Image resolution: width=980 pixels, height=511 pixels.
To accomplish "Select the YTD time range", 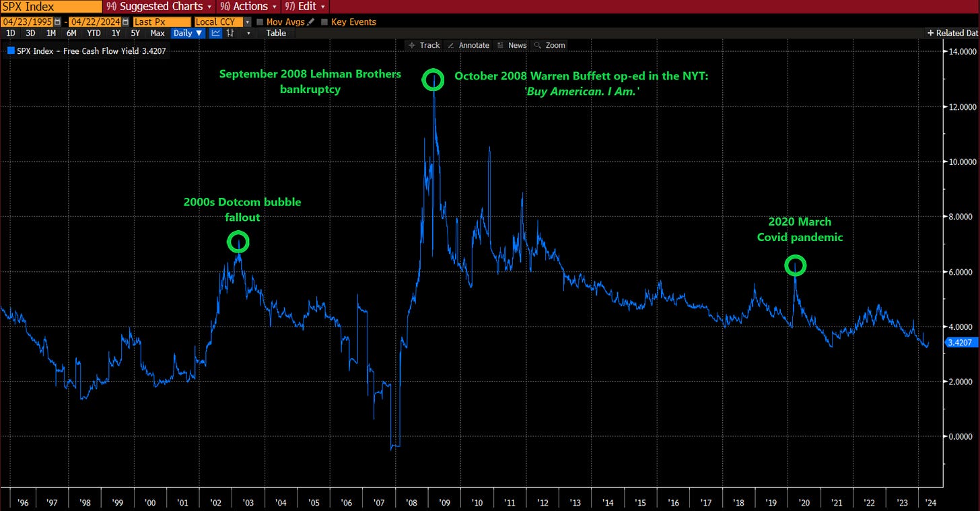I will (94, 33).
